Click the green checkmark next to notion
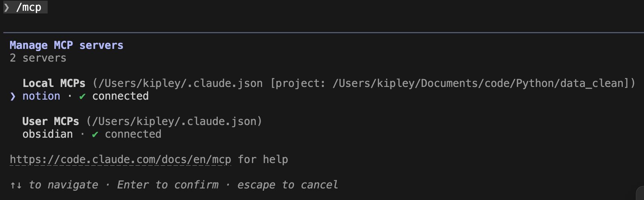644x200 pixels. click(82, 96)
